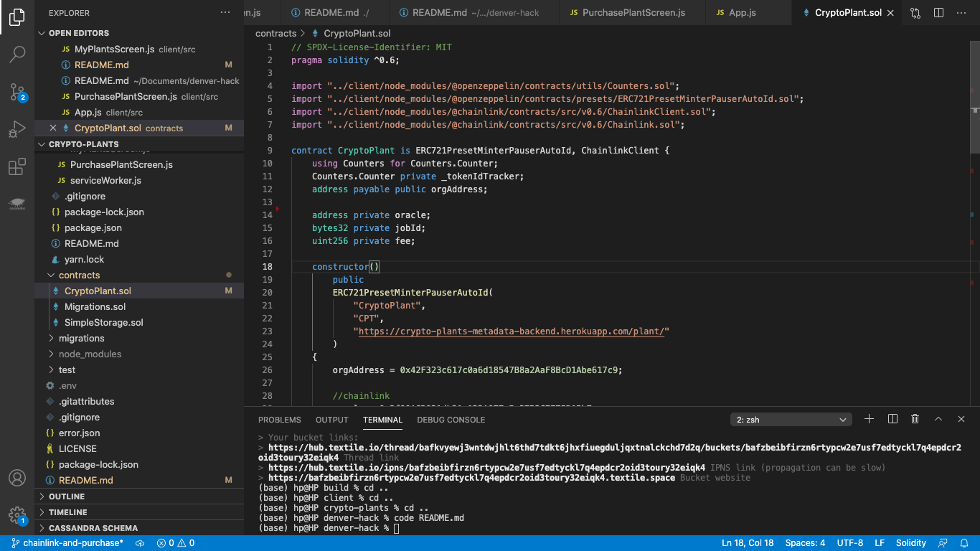Click the contracts breadcrumb
Image resolution: width=980 pixels, height=551 pixels.
point(275,33)
